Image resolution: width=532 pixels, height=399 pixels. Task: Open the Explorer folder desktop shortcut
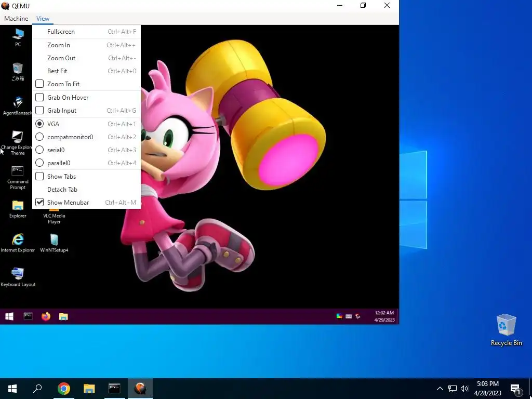tap(18, 209)
